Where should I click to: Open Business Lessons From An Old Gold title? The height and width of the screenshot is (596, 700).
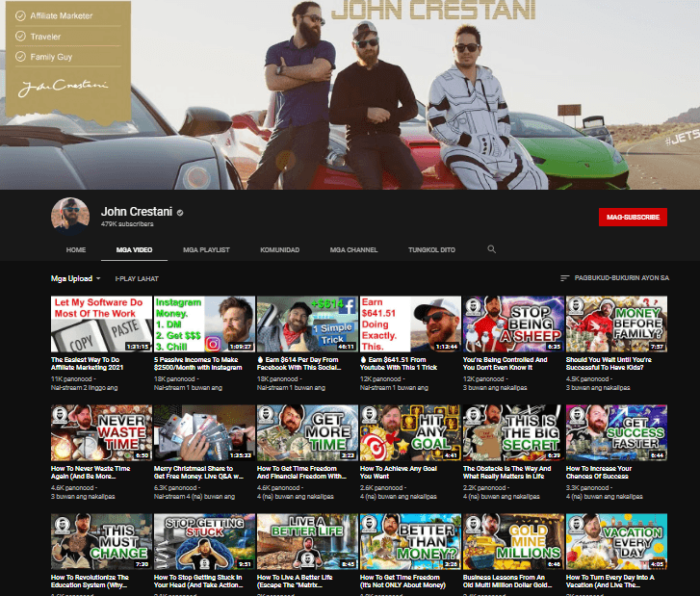(507, 582)
